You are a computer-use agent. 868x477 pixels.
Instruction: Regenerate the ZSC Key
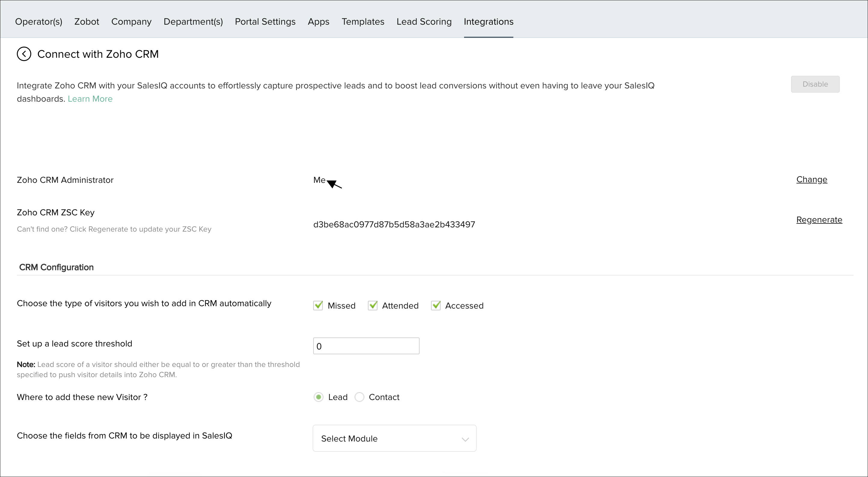819,220
